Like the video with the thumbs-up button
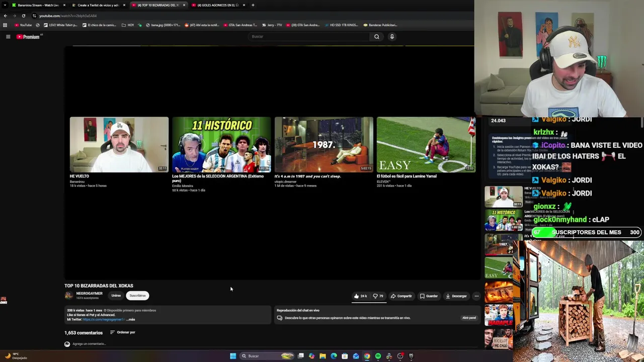The image size is (644, 362). point(360,296)
